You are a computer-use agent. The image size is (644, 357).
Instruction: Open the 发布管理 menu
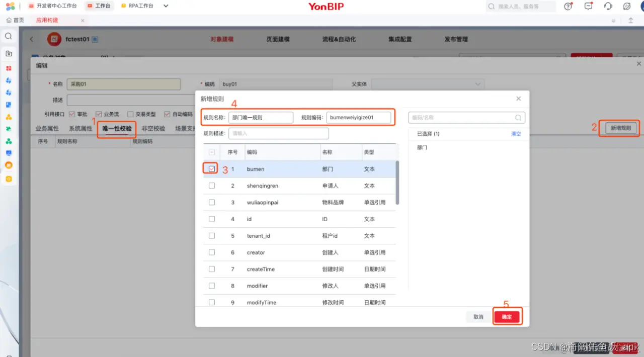coord(456,39)
